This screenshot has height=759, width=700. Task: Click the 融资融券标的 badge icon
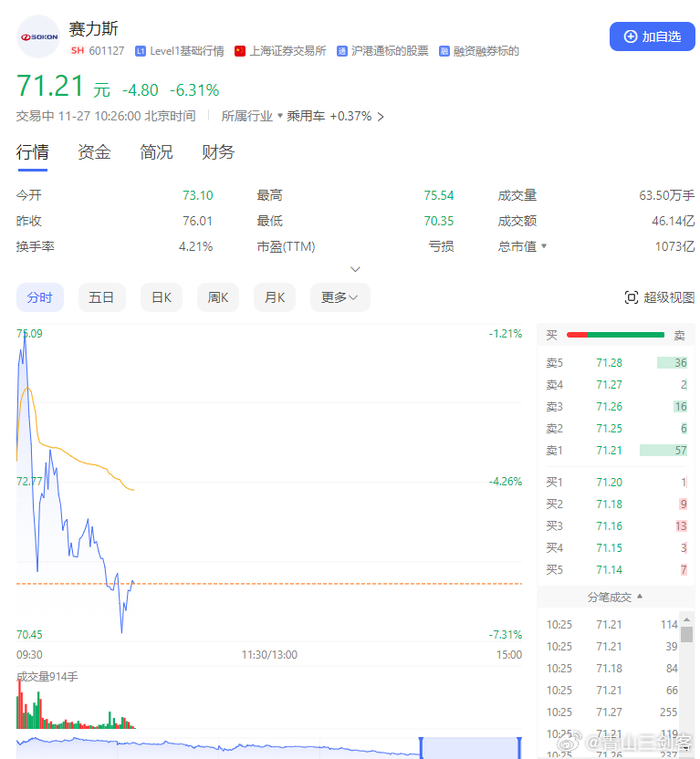[444, 51]
